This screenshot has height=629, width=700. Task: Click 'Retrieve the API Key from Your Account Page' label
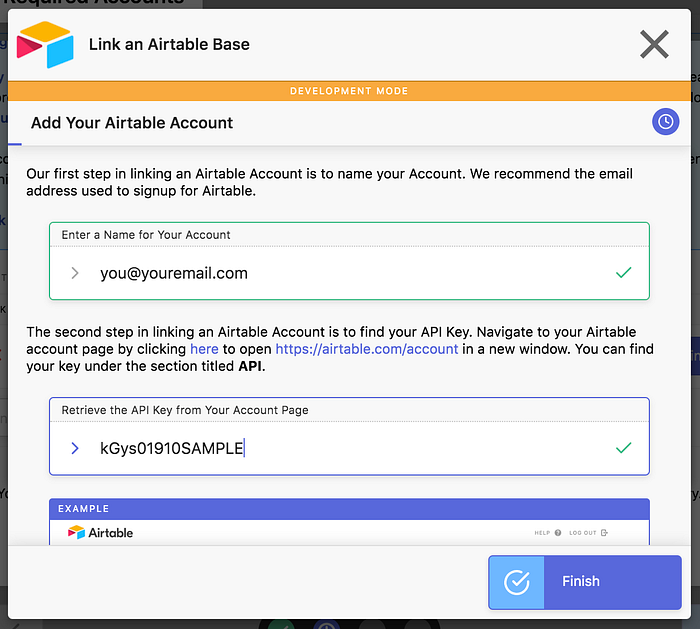tap(185, 410)
